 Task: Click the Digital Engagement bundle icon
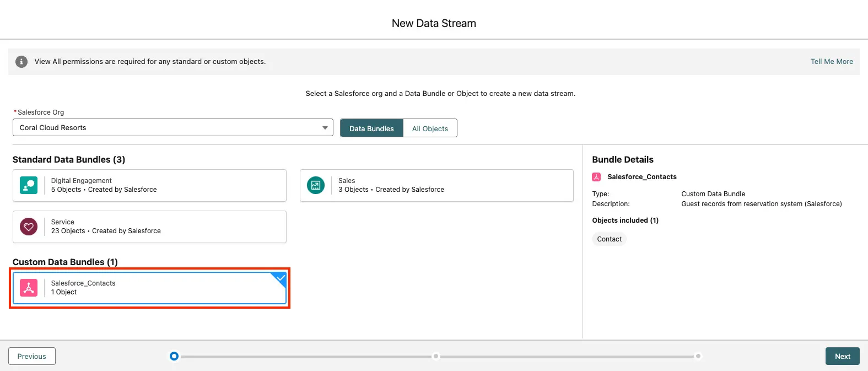coord(29,185)
